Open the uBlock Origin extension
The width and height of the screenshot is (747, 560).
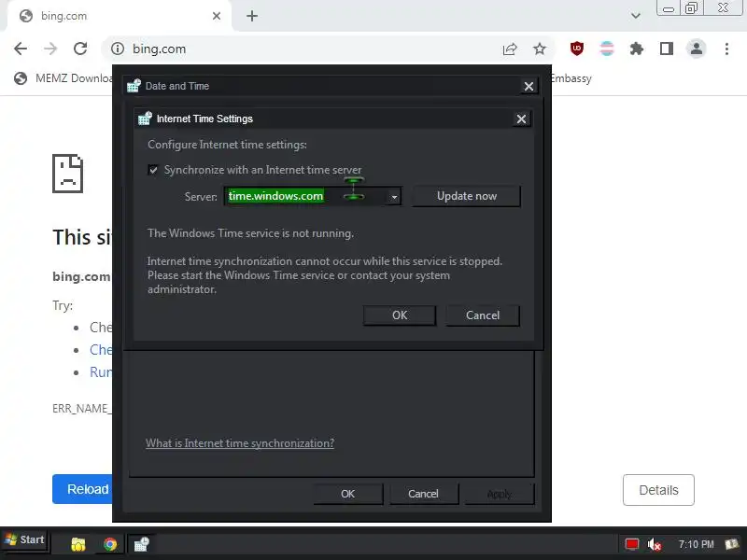pyautogui.click(x=577, y=49)
